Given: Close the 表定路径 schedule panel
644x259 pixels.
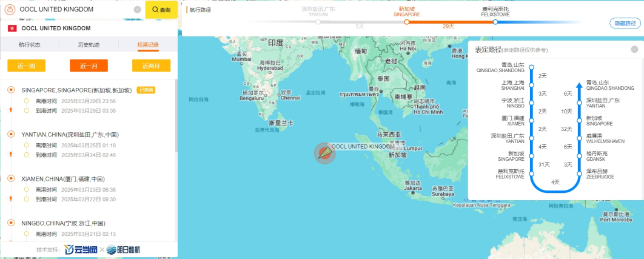Looking at the screenshot, I should point(634,49).
